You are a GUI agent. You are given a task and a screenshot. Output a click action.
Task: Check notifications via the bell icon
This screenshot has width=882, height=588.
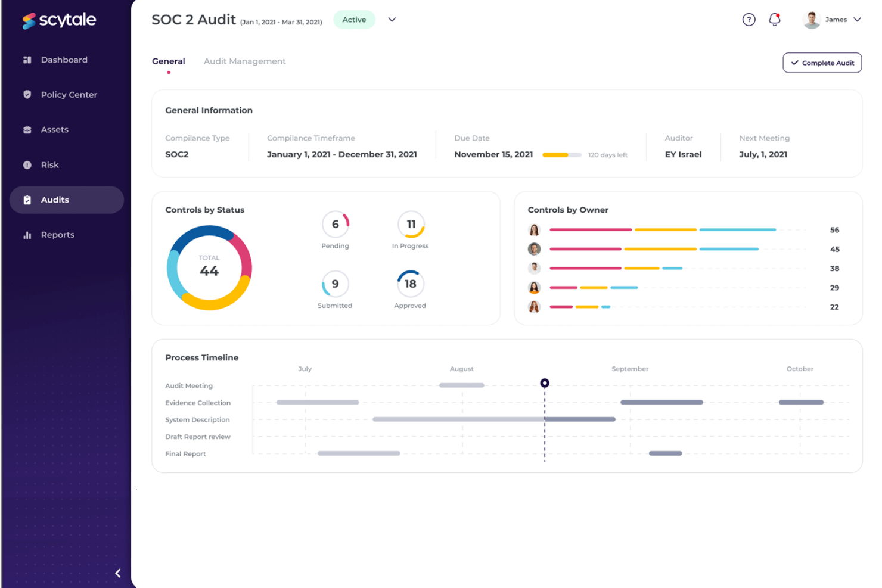click(x=774, y=19)
